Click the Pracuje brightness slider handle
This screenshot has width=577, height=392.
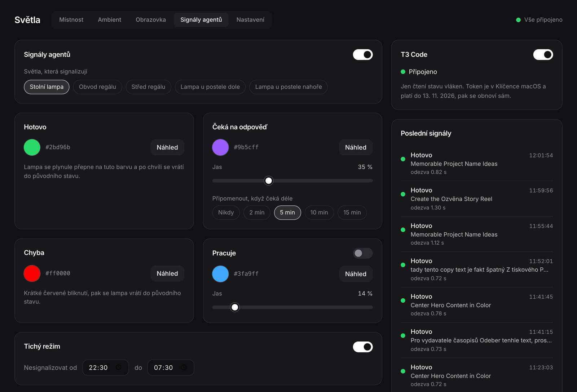pos(235,307)
